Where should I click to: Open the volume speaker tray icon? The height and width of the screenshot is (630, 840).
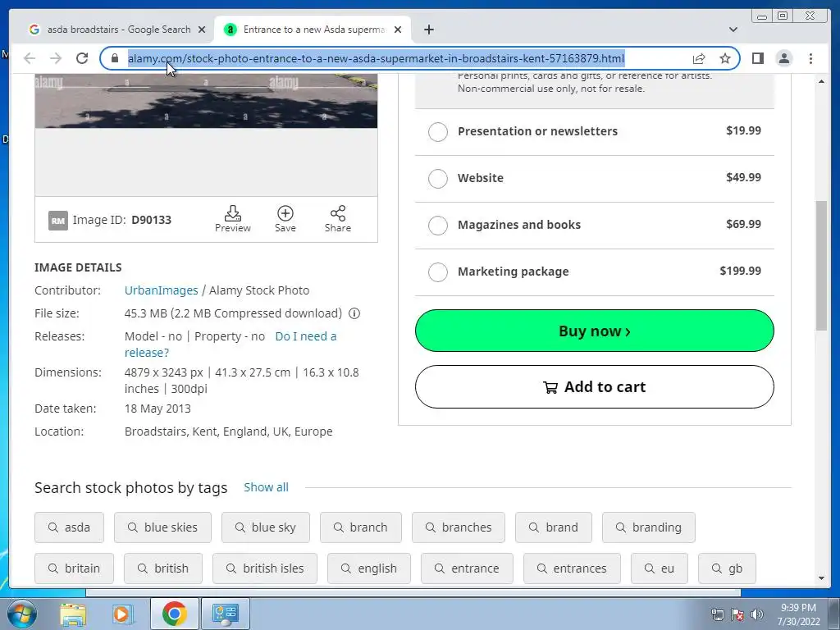(x=757, y=614)
